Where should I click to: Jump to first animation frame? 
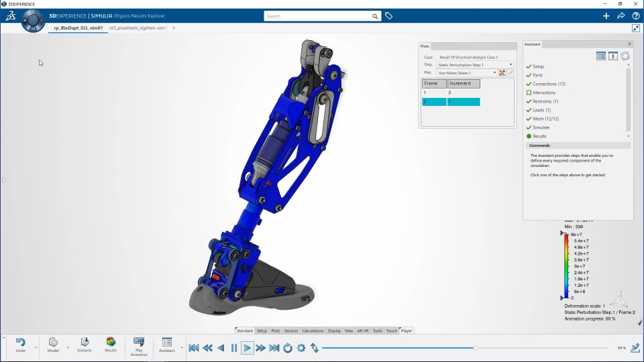[x=194, y=348]
